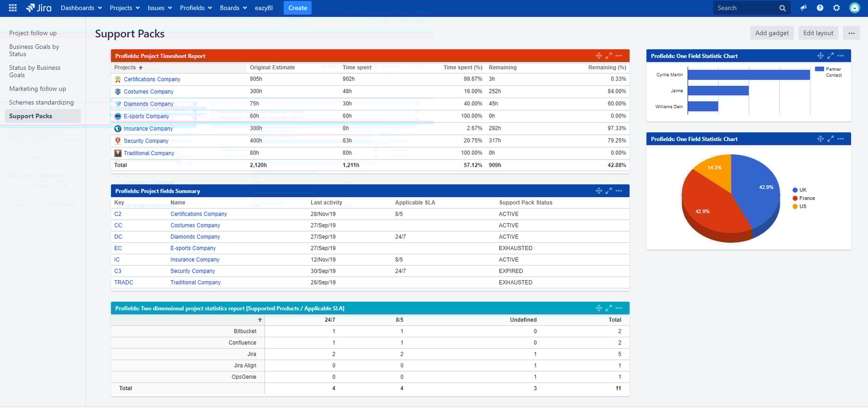Move the Project fields Summary gadget
Image resolution: width=868 pixels, height=408 pixels.
pos(598,191)
